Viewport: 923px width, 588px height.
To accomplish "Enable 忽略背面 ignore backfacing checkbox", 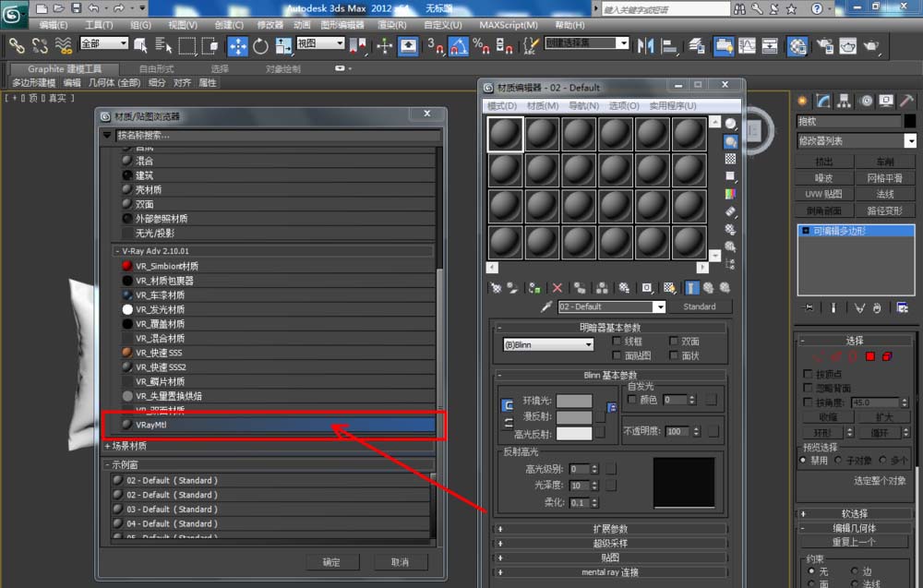I will 809,388.
